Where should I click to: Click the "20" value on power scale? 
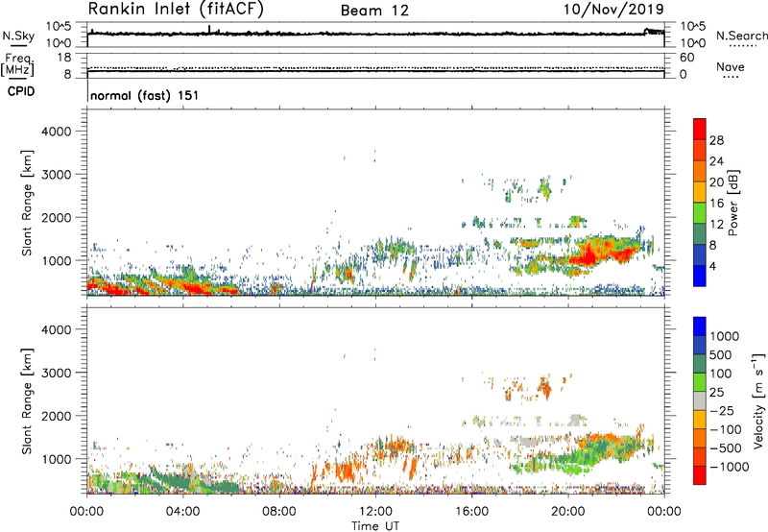tap(716, 182)
